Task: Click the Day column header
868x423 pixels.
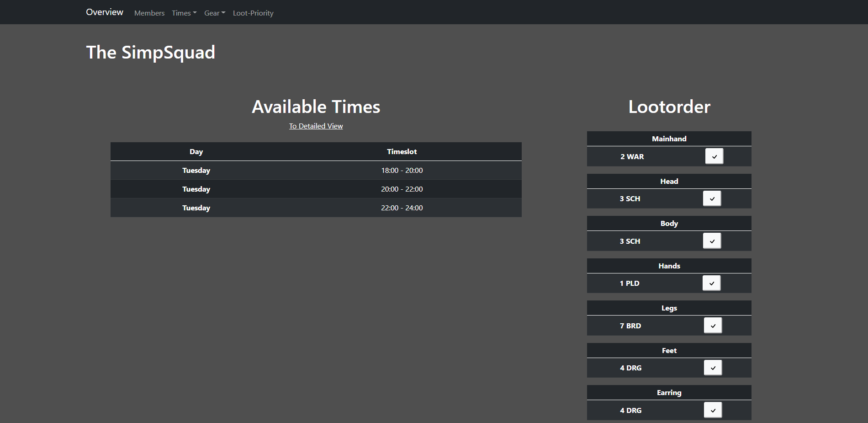Action: coord(196,152)
